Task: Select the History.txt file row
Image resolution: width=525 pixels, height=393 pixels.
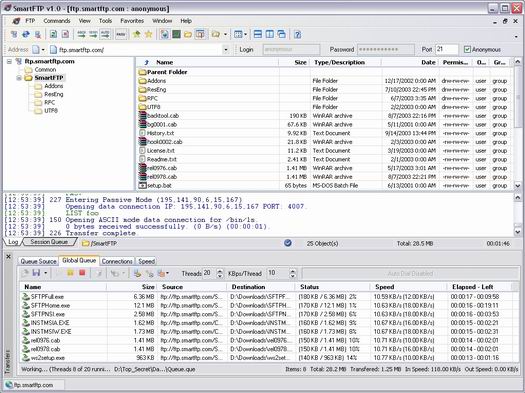Action: click(325, 133)
